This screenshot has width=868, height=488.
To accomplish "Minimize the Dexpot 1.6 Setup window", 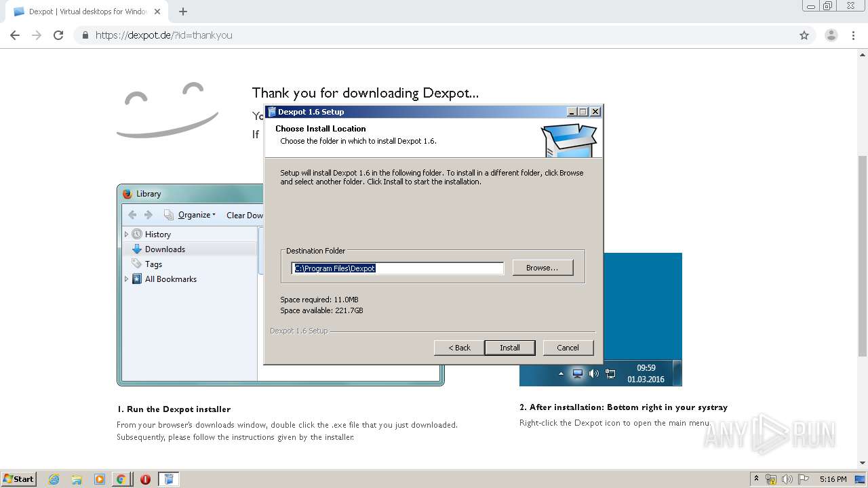I will 572,112.
